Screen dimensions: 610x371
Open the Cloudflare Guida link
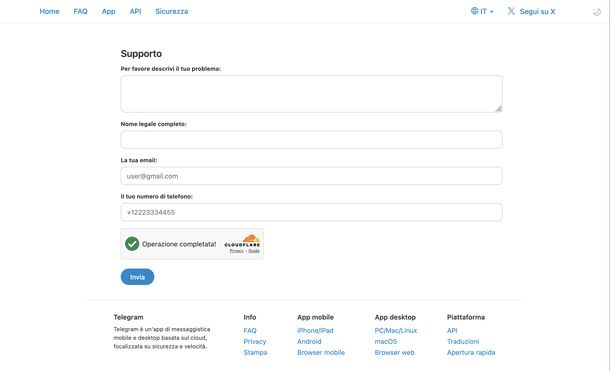click(x=254, y=251)
